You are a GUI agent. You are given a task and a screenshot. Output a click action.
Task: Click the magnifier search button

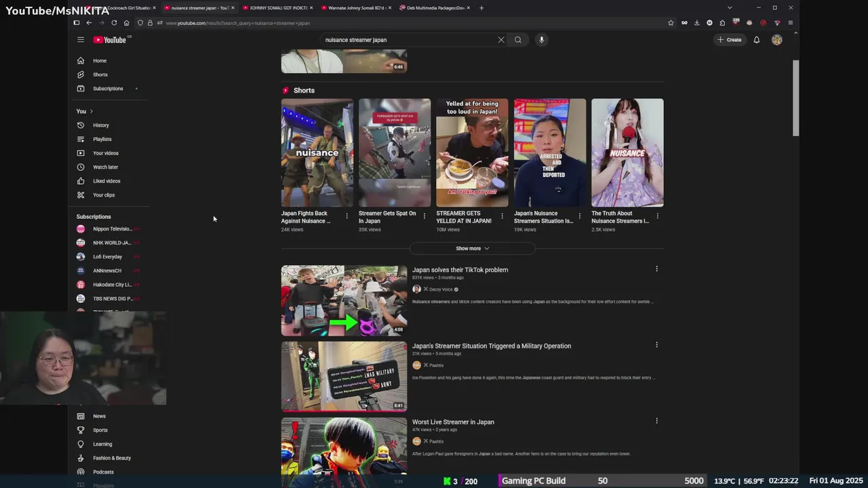click(518, 40)
